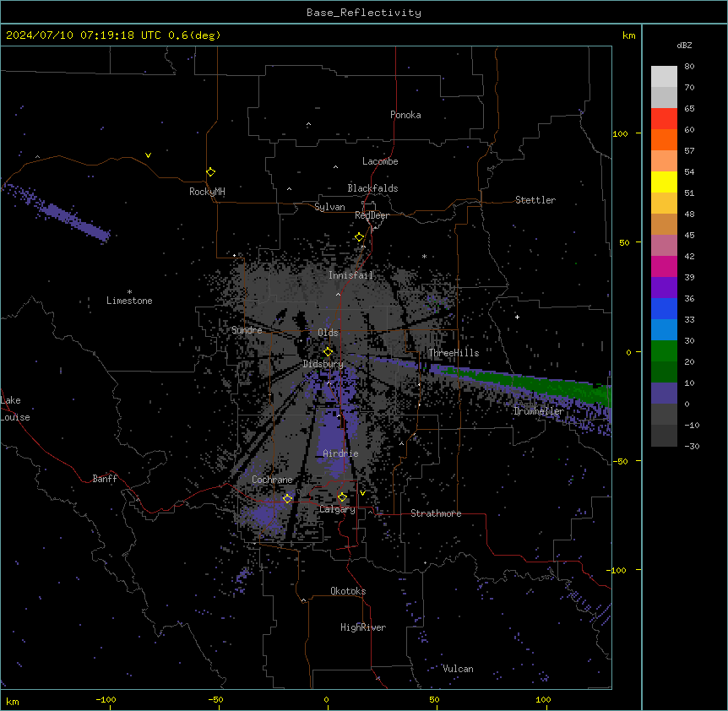Click the Limestone label

point(129,301)
